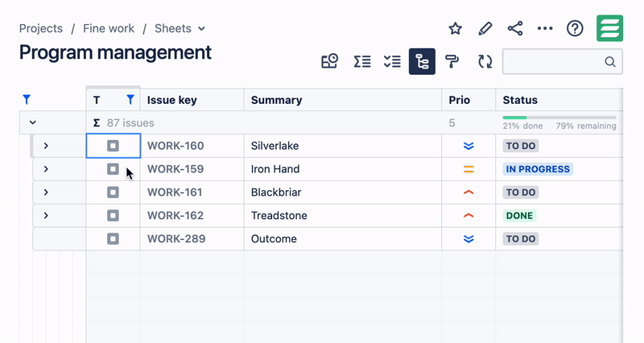
Task: Click the lowest priority icon for Outcome
Action: [469, 238]
